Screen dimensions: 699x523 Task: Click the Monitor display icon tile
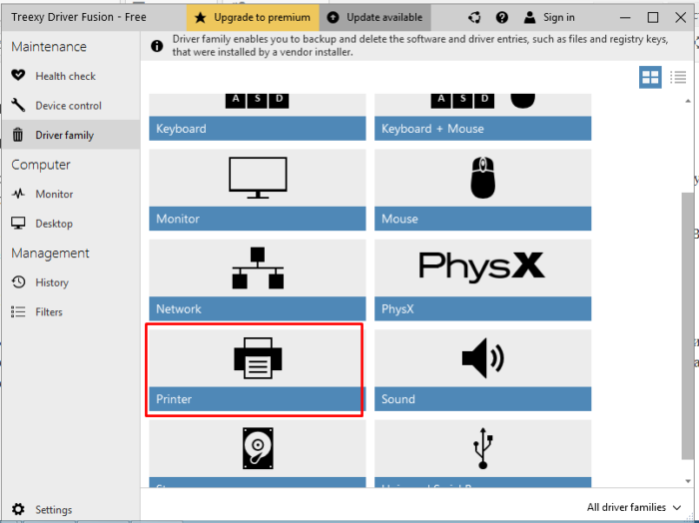(x=258, y=177)
